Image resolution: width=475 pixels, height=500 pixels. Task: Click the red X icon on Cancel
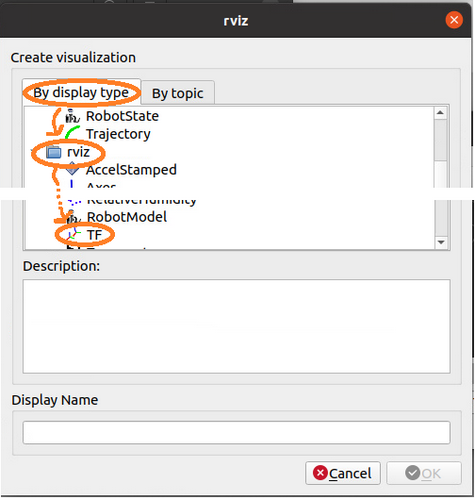point(320,473)
